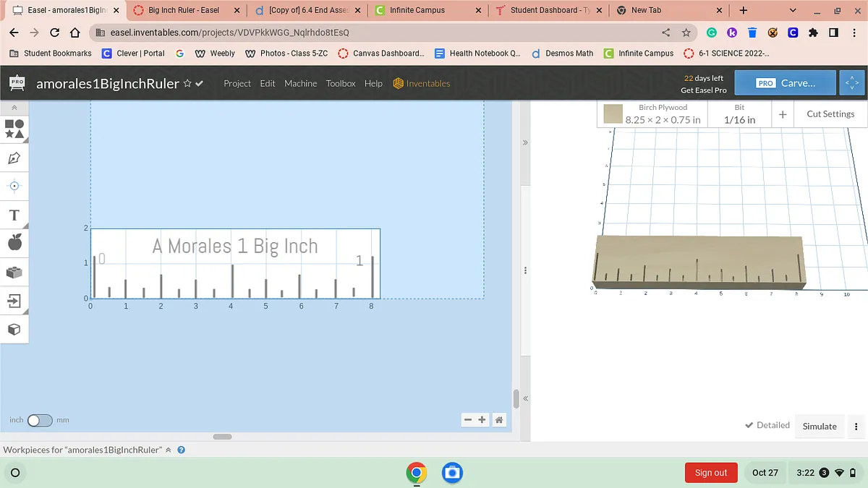Click the home reset view icon

tap(498, 420)
